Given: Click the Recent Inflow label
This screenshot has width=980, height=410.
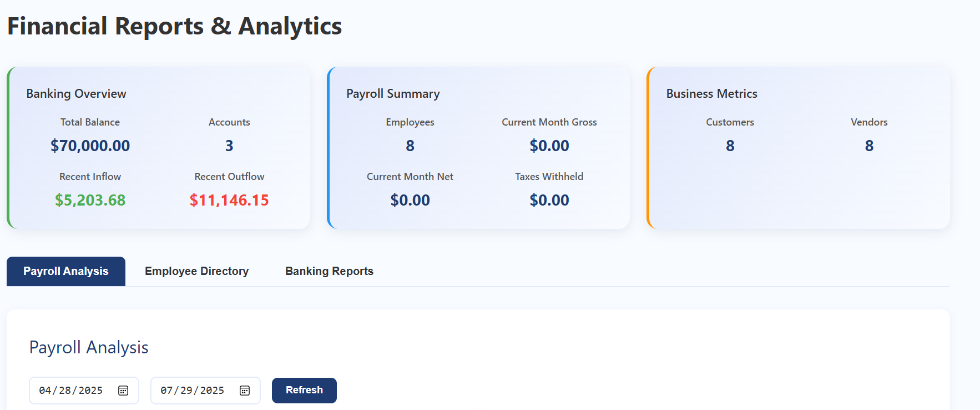Looking at the screenshot, I should [90, 177].
